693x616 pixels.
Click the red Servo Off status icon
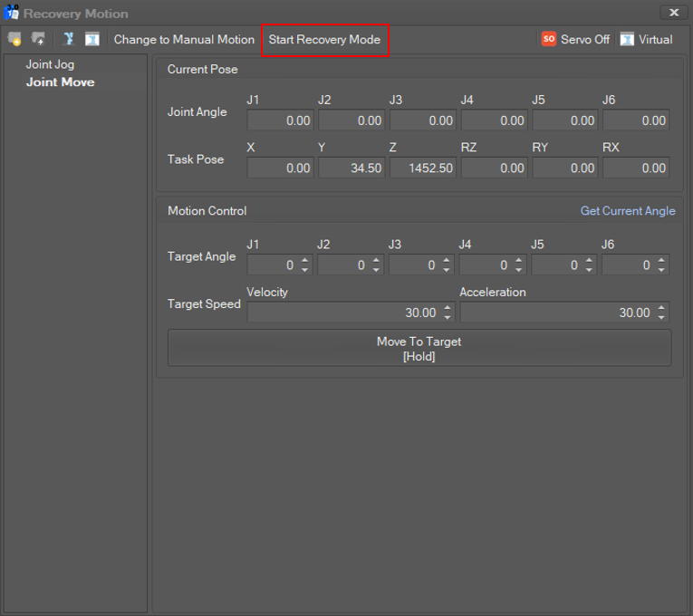548,39
